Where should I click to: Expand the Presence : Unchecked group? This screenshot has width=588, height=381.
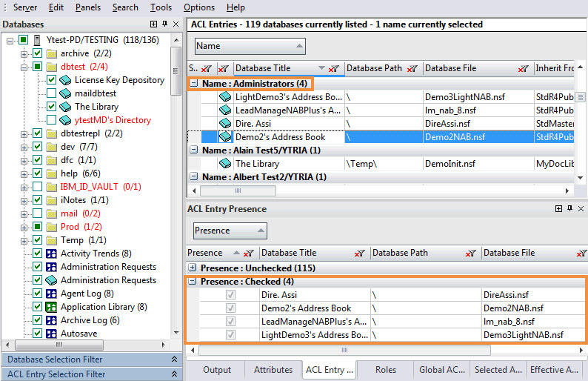point(193,267)
